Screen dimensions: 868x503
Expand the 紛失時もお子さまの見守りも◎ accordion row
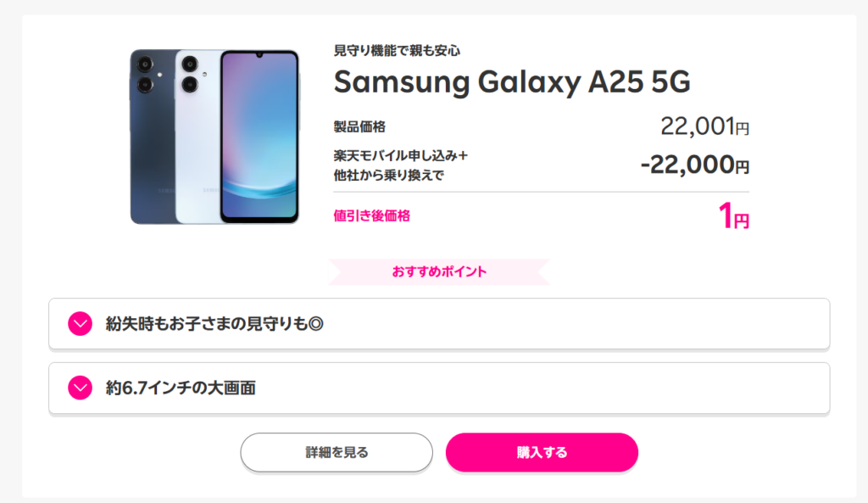click(438, 324)
